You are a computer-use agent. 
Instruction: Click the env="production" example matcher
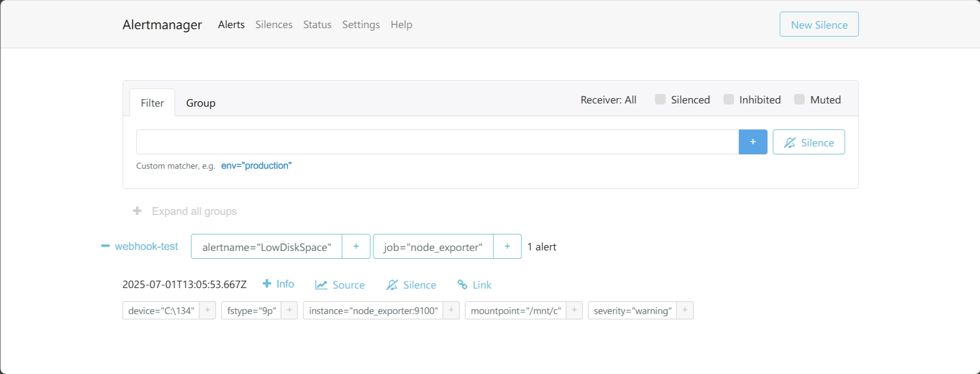coord(256,166)
